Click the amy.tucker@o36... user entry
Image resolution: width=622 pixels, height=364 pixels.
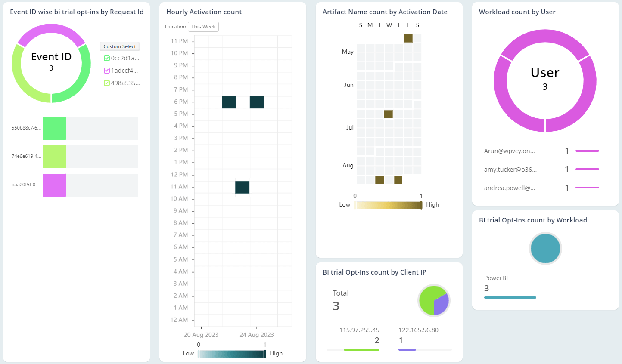tap(510, 169)
